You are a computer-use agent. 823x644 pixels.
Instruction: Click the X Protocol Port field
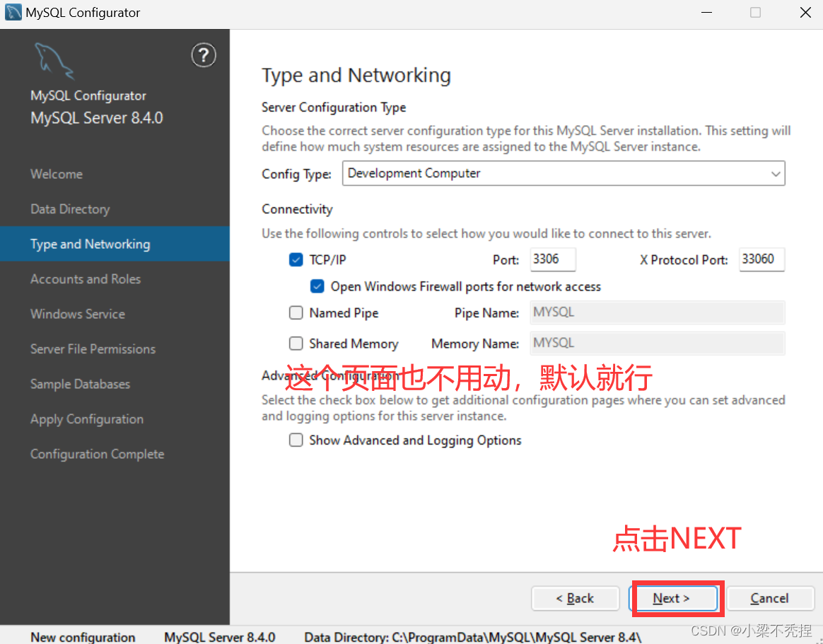(x=761, y=259)
